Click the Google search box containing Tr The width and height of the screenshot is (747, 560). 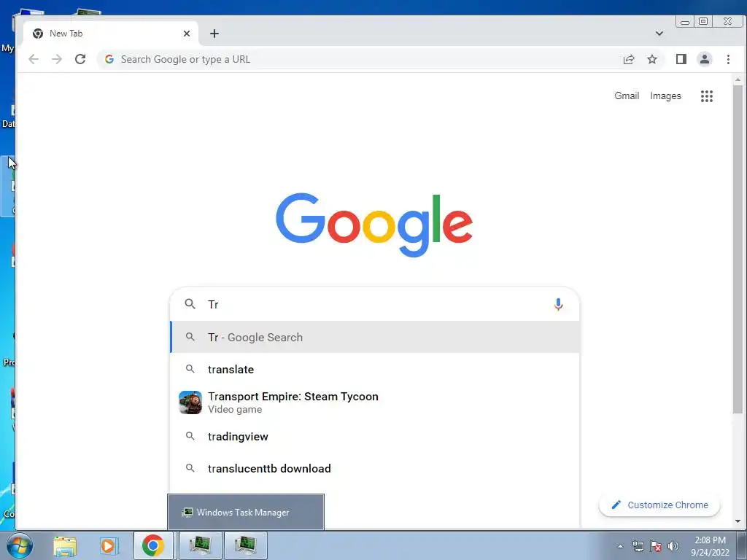(375, 304)
